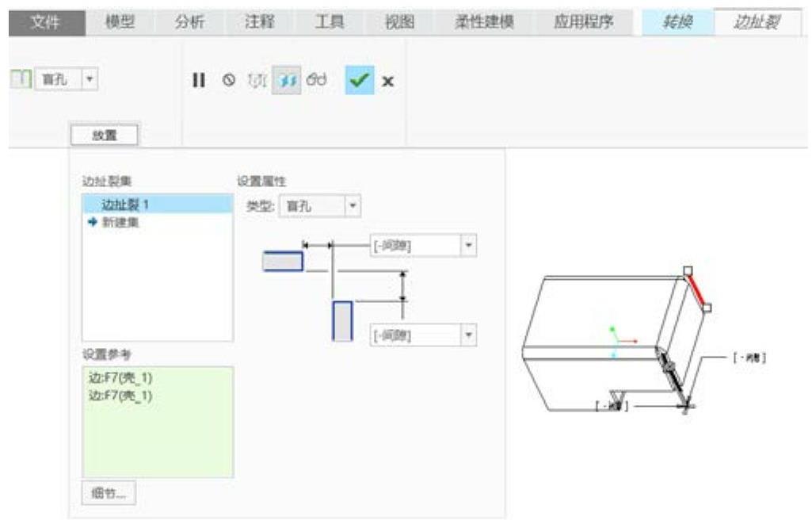Select 边扯裂 1 in the set list
The height and width of the screenshot is (528, 812).
click(125, 205)
